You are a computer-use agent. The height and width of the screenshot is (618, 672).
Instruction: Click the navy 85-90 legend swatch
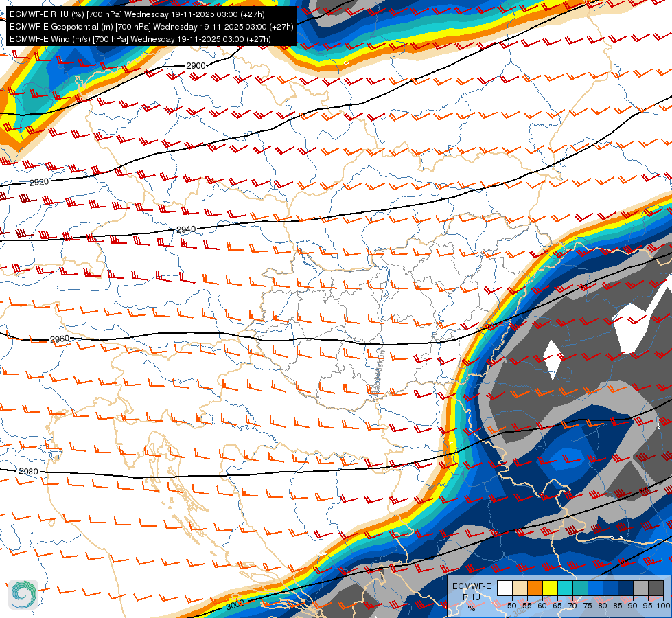tap(626, 588)
